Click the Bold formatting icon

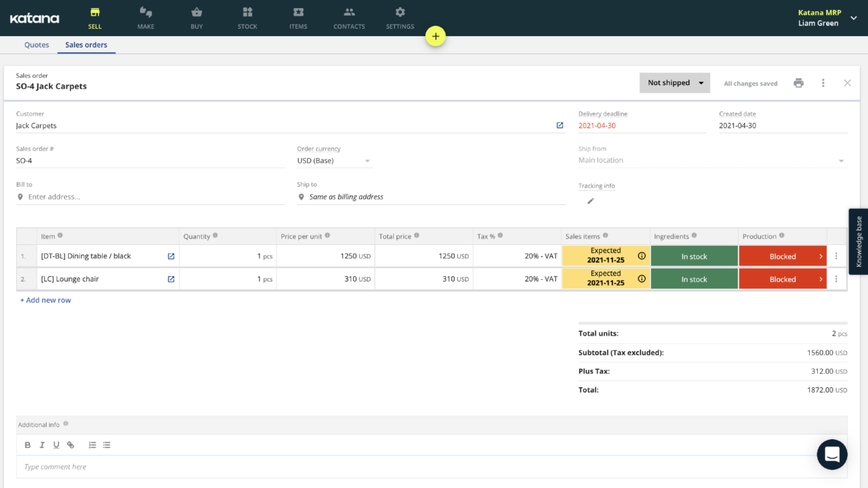click(x=27, y=445)
